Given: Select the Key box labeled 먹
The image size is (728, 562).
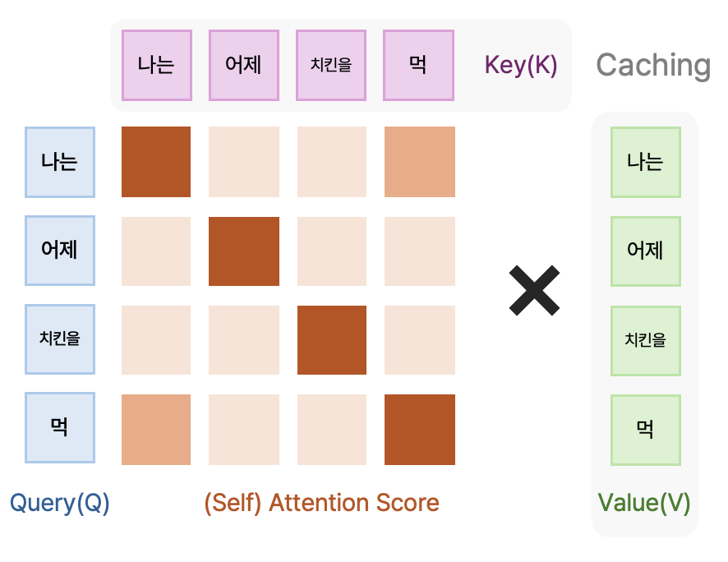Looking at the screenshot, I should pos(418,65).
